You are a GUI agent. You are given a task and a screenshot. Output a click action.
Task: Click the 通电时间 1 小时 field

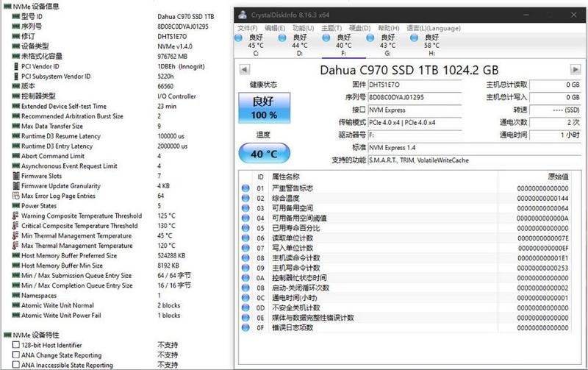[556, 135]
